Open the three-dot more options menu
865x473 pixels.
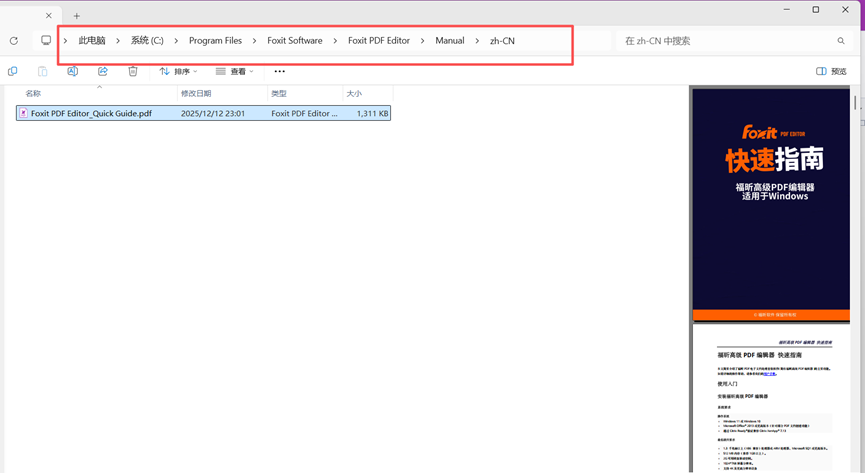coord(280,72)
